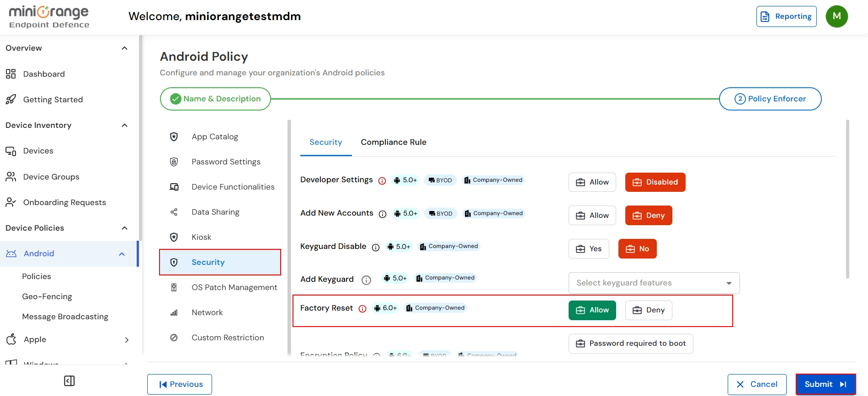This screenshot has width=868, height=396.
Task: Open Message Broadcasting in the sidebar
Action: tap(65, 317)
